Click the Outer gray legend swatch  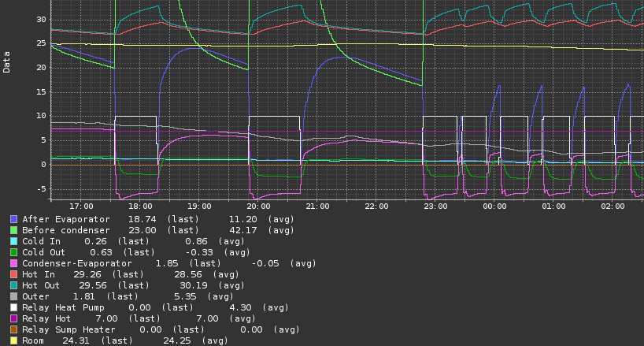[x=13, y=296]
